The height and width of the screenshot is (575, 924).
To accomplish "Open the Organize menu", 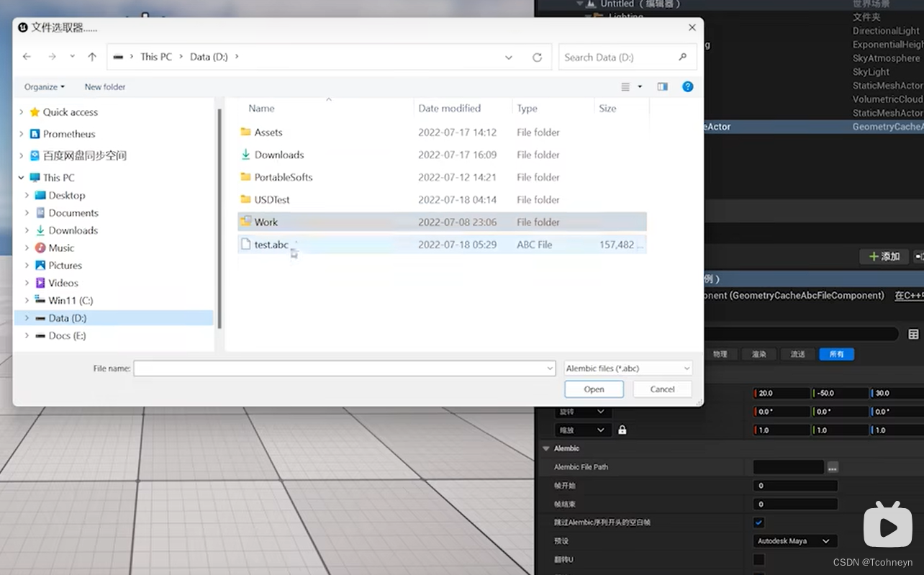I will 44,86.
